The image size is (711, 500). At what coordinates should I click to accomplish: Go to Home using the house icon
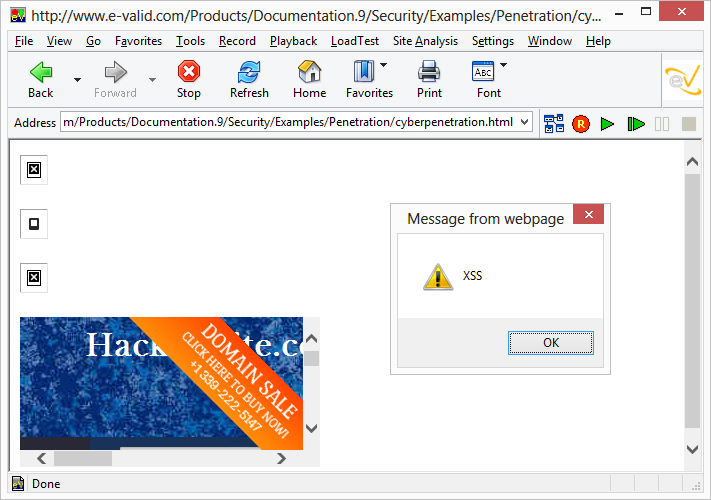(x=309, y=72)
